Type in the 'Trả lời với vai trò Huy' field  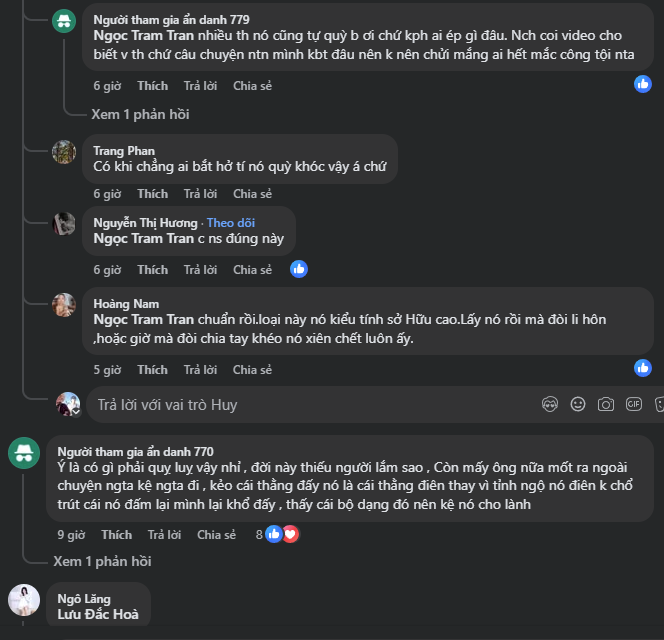point(300,405)
